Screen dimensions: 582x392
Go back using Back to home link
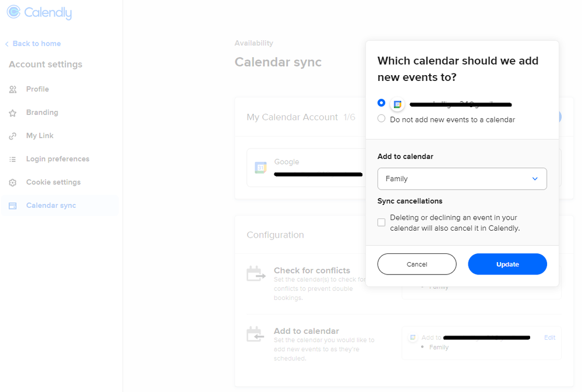tap(36, 44)
